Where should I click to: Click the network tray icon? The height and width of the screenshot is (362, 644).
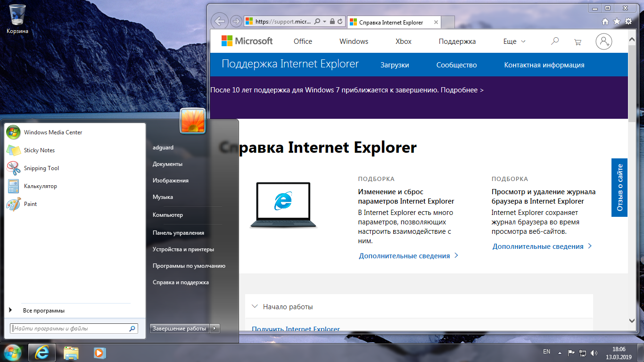coord(583,353)
